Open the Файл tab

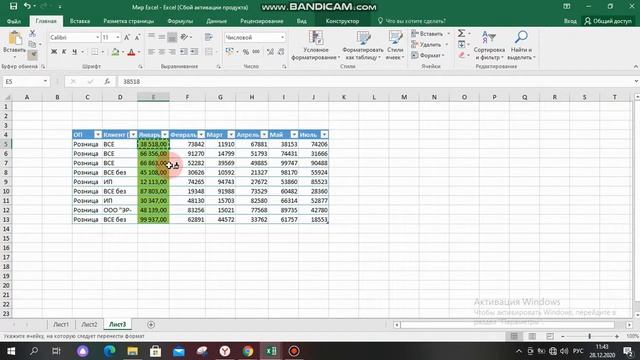(x=14, y=21)
